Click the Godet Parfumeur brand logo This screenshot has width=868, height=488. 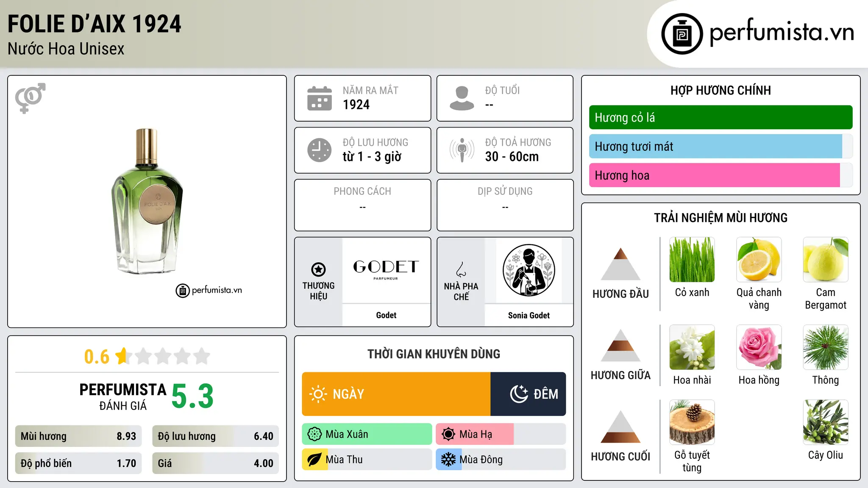point(386,269)
